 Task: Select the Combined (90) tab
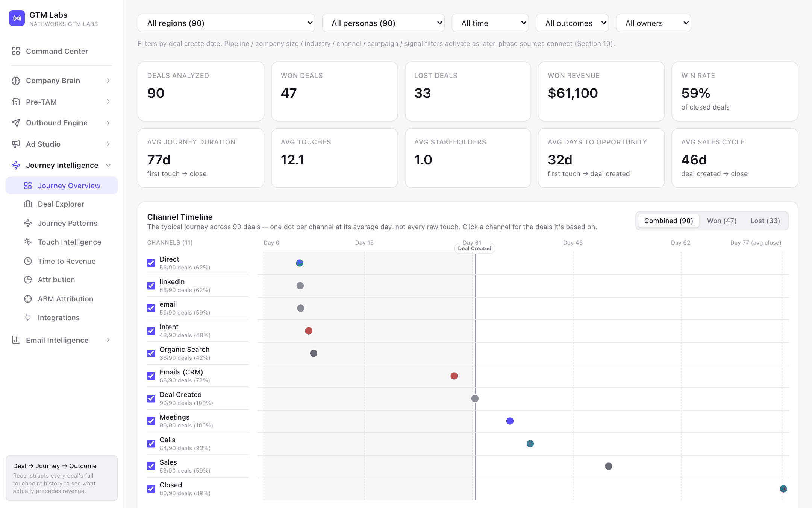pyautogui.click(x=668, y=221)
